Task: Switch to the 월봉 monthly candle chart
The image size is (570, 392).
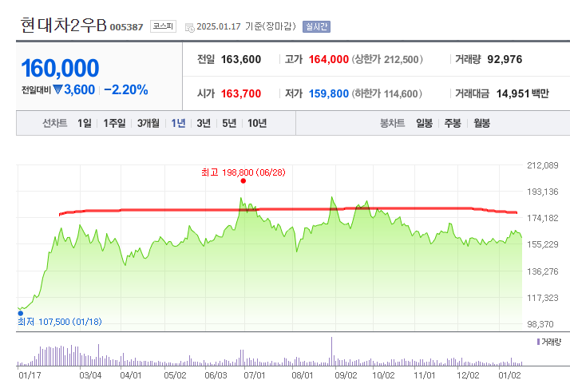Action: click(x=481, y=123)
